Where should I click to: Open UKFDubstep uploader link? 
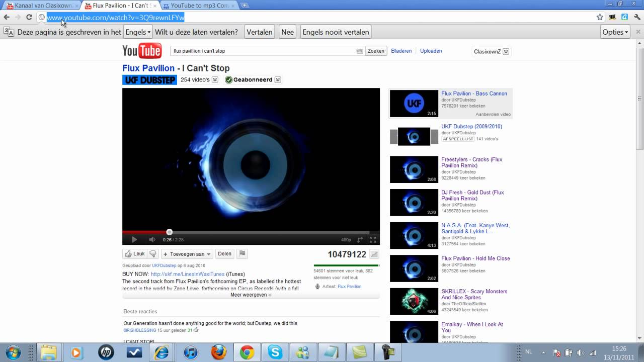tap(164, 265)
